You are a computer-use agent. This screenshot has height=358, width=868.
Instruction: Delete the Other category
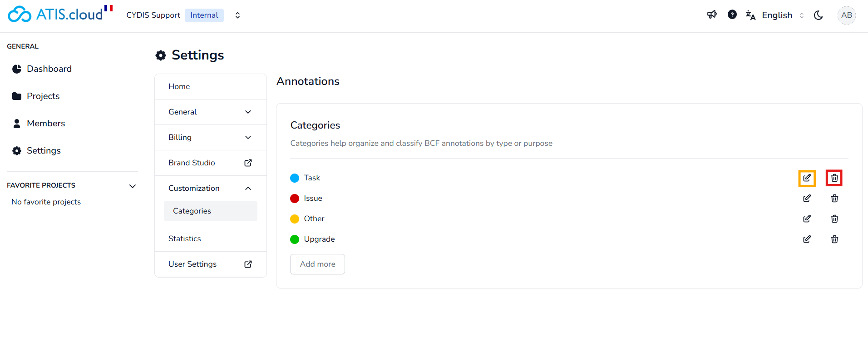[834, 219]
